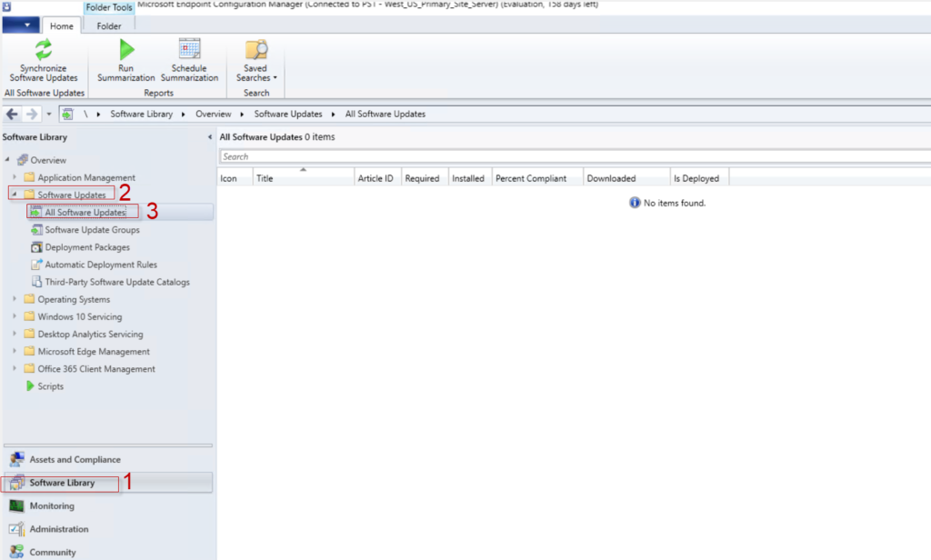Select Deployment Packages tree item

[x=87, y=247]
